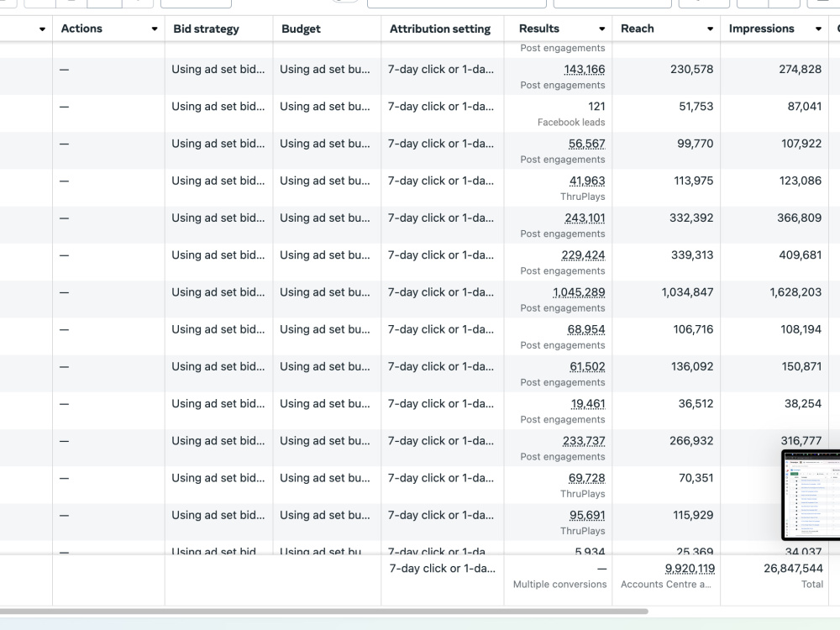Click the Results column header label

539,29
